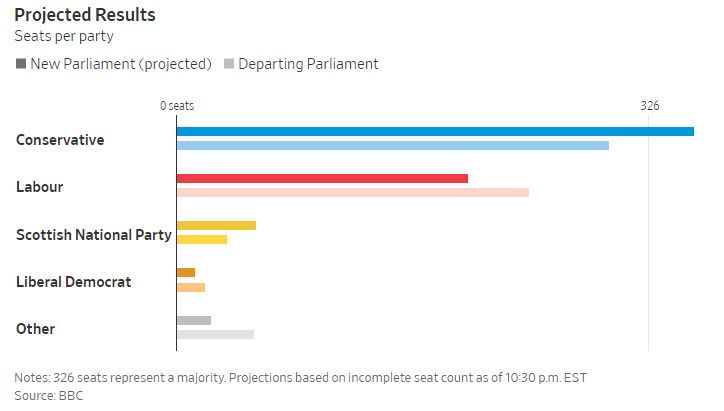Click the SNP departing light yellow bar
Viewport: 724px width, 411px height.
[202, 240]
